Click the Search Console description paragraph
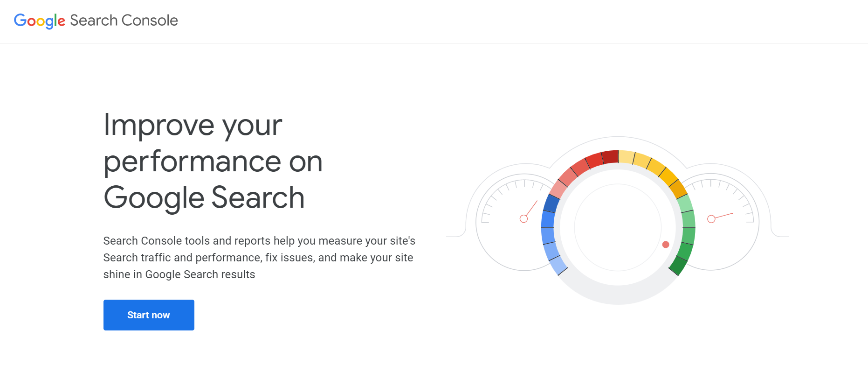Screen dimensions: 868x372 tap(259, 258)
